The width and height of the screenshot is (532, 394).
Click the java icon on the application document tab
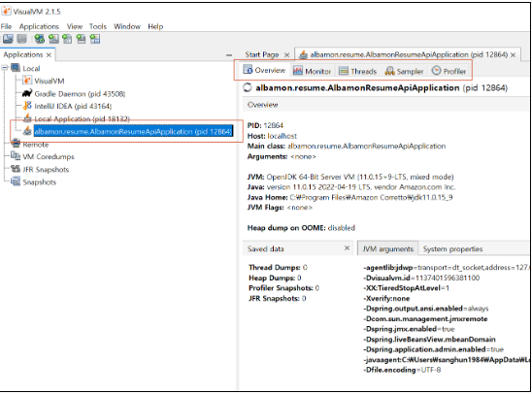303,54
